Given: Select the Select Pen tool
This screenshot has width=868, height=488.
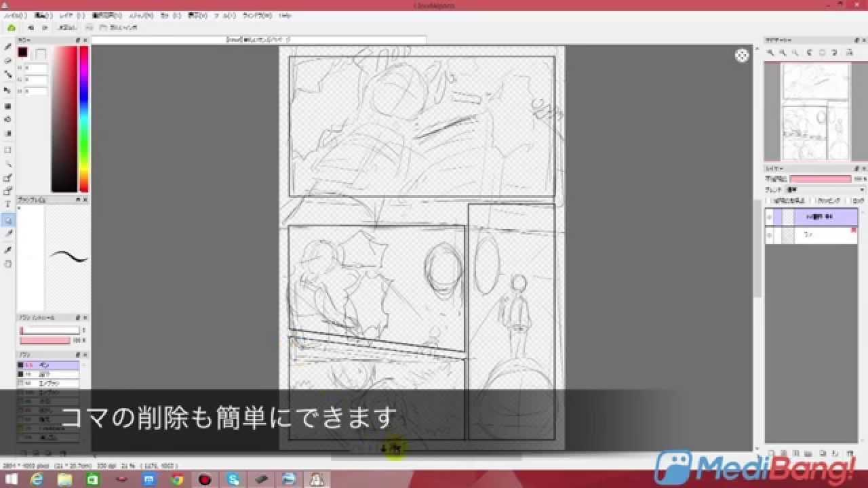Looking at the screenshot, I should (8, 178).
